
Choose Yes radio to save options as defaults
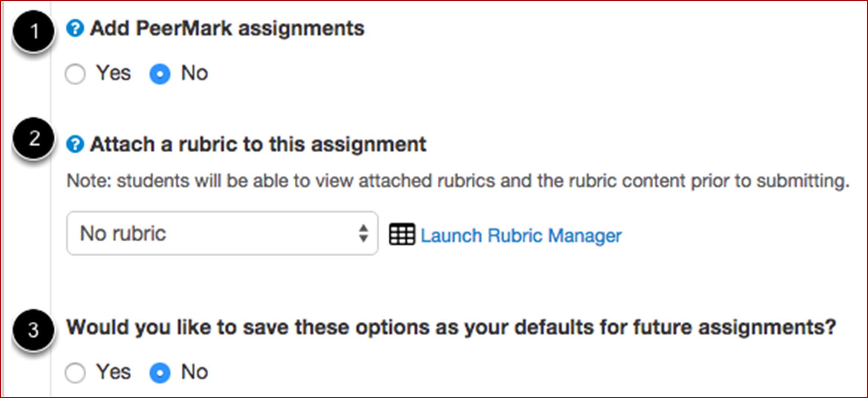click(x=75, y=373)
